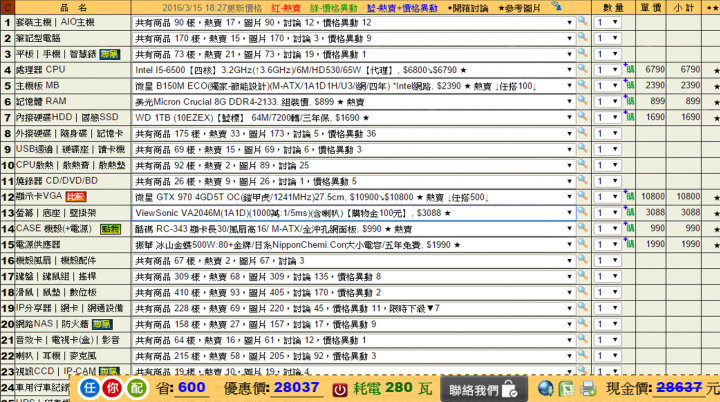Screen dimensions: 720x402
Task: Open quantity dropdown in CPU row
Action: click(x=608, y=70)
